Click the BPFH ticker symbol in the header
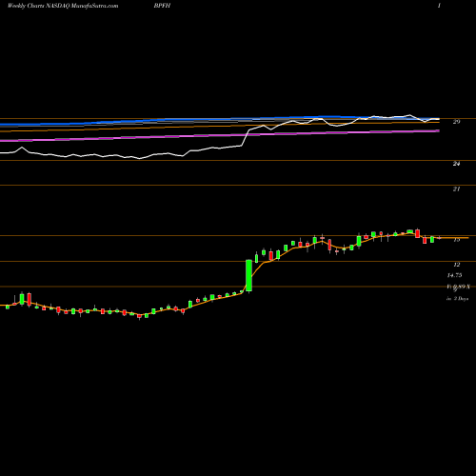 [162, 6]
